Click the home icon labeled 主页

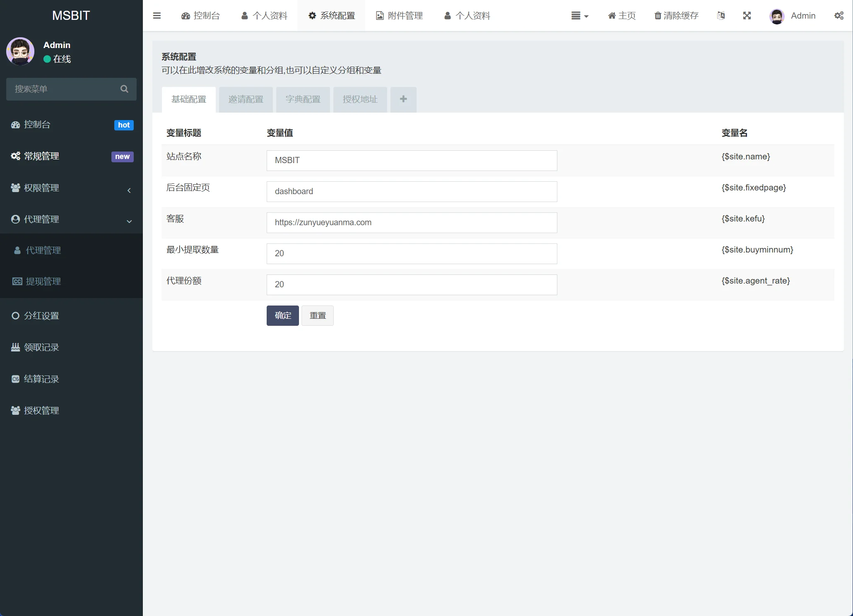point(612,16)
